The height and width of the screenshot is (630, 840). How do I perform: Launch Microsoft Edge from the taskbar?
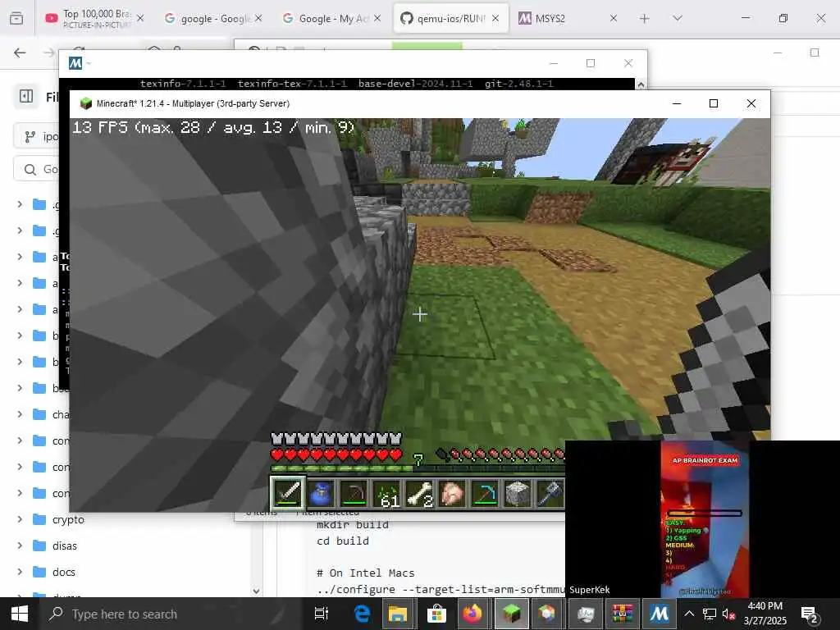click(x=363, y=614)
